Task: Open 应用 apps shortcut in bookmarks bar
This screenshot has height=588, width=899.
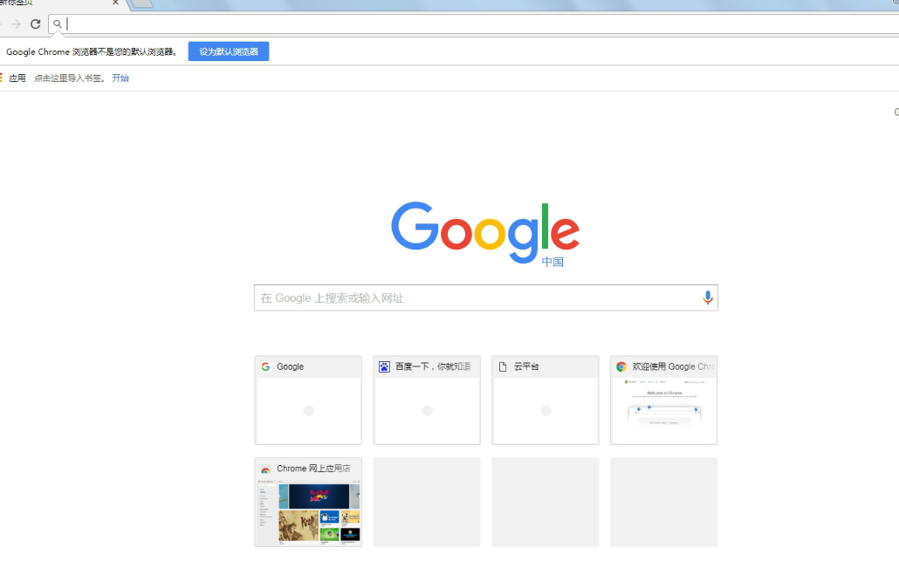Action: (12, 78)
